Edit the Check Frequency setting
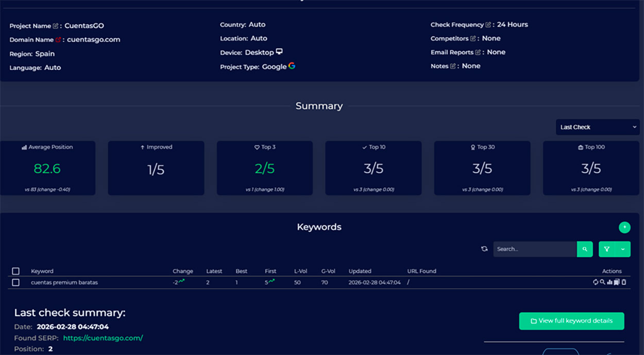Image resolution: width=644 pixels, height=355 pixels. click(488, 25)
